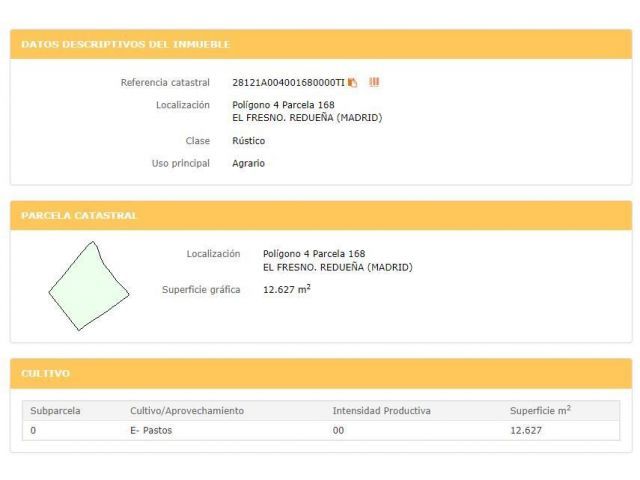This screenshot has width=640, height=480.
Task: Select table surface cell '12.627'
Action: coord(526,431)
